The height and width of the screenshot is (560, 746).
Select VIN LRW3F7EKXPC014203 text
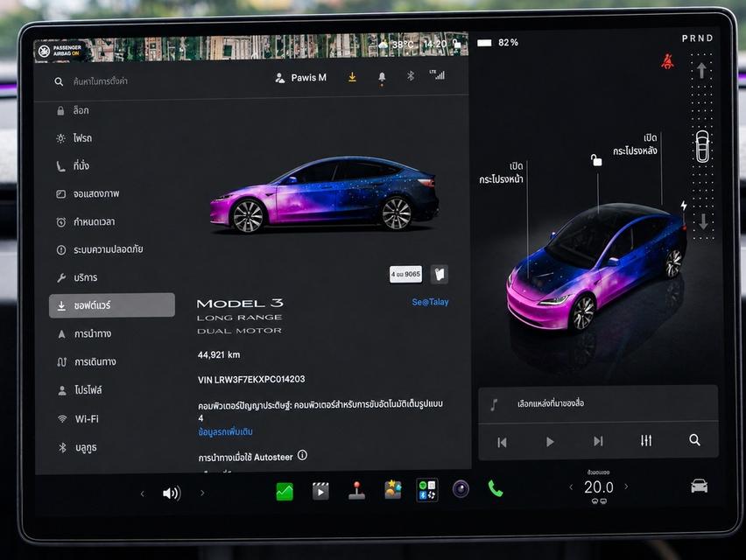pyautogui.click(x=251, y=380)
